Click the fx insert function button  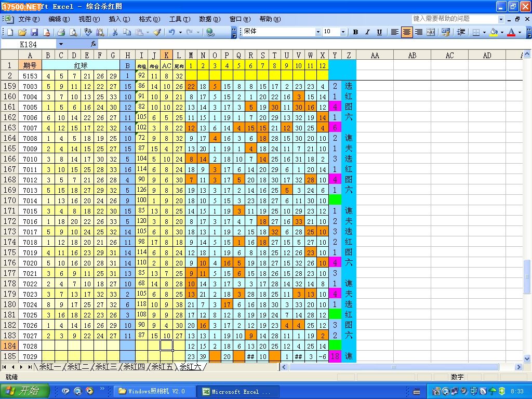point(94,44)
